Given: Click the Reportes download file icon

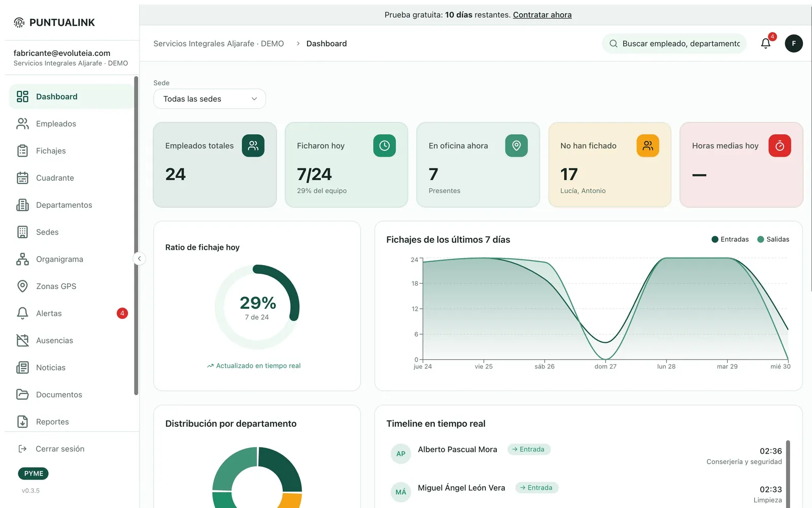Looking at the screenshot, I should 22,422.
